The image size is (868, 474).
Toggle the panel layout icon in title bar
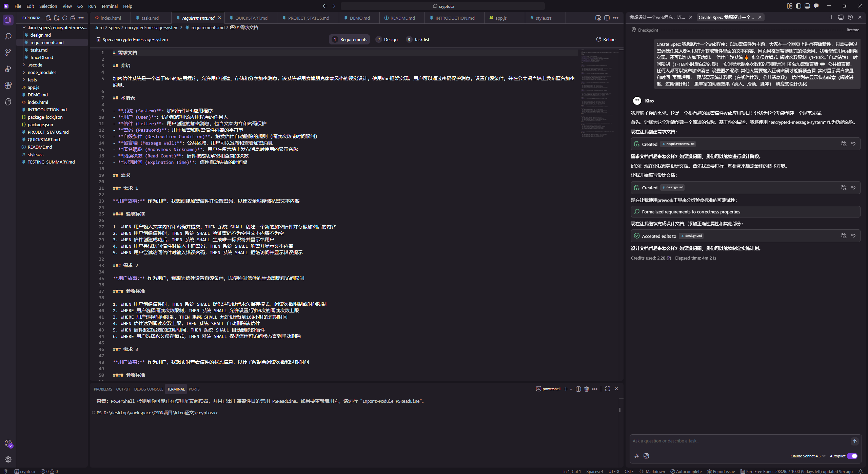(807, 6)
